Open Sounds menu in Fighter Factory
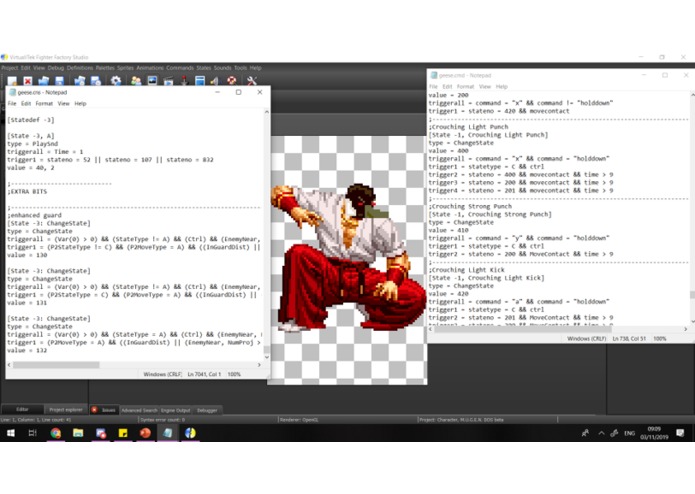 point(223,68)
